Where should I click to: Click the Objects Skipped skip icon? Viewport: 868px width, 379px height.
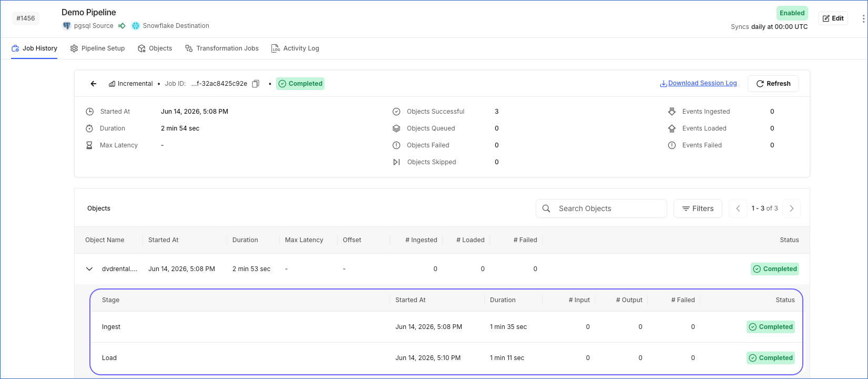[396, 162]
